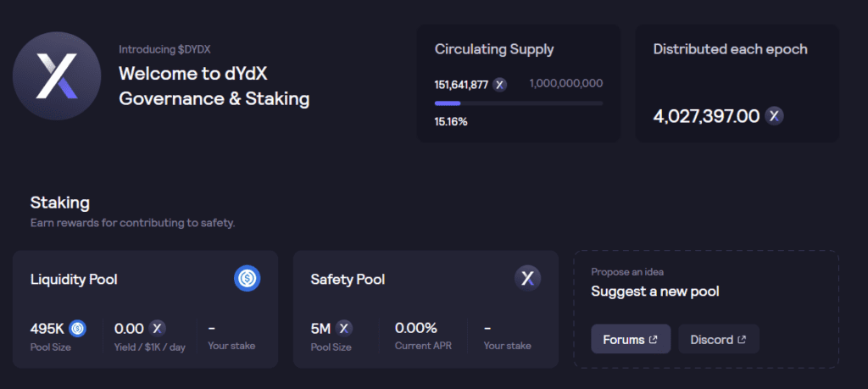Open the Discord button
The width and height of the screenshot is (868, 389).
[719, 339]
